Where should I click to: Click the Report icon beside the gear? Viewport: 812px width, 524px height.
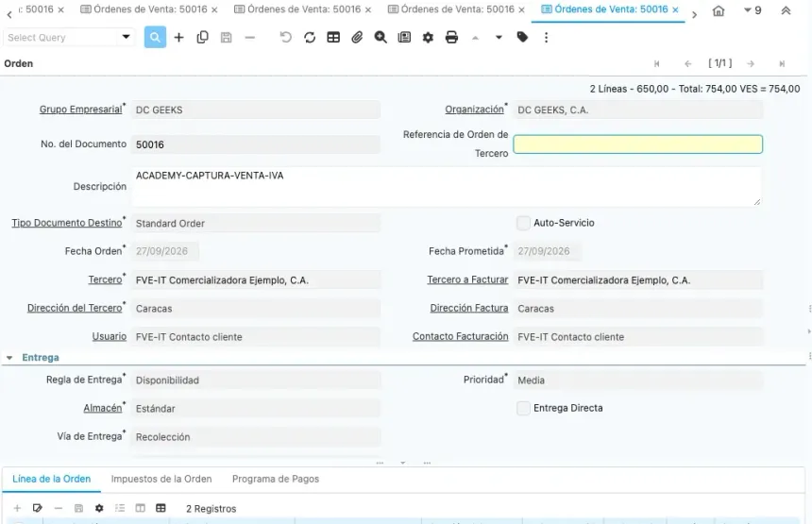(404, 37)
